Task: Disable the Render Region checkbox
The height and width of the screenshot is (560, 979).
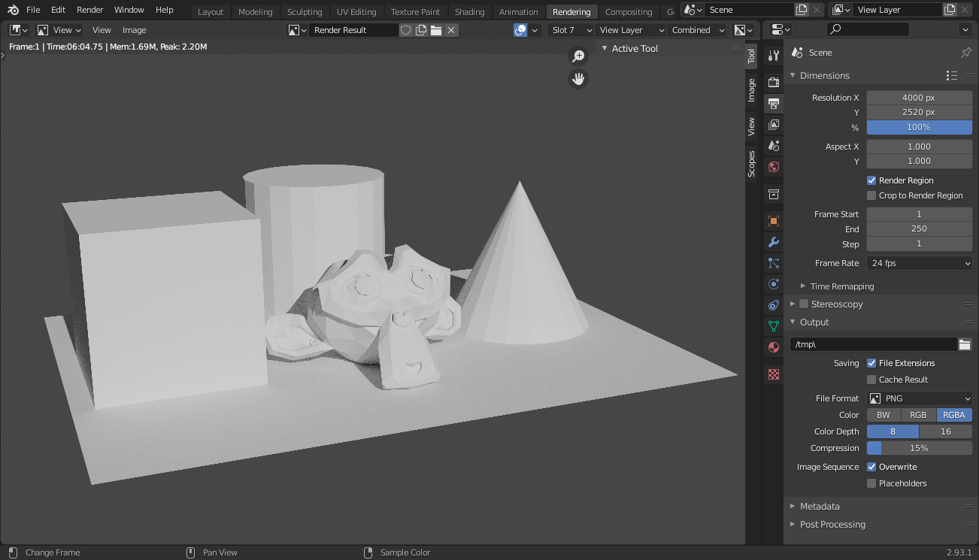Action: pos(871,180)
